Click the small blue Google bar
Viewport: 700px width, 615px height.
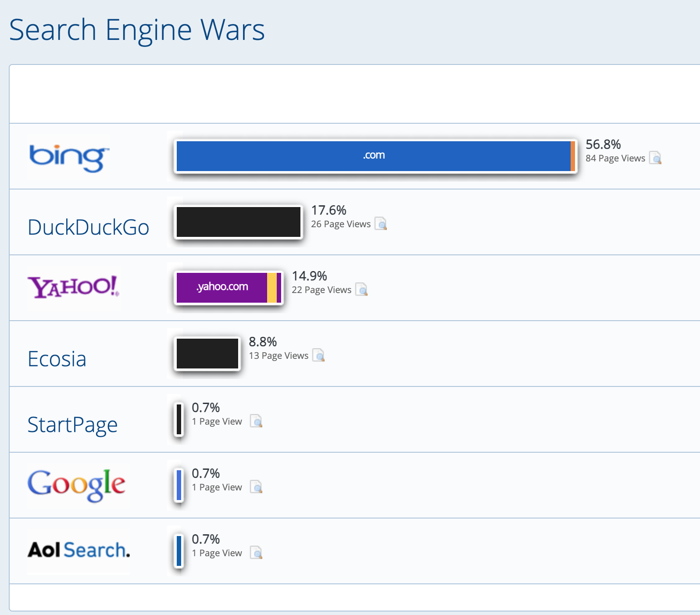[x=179, y=485]
